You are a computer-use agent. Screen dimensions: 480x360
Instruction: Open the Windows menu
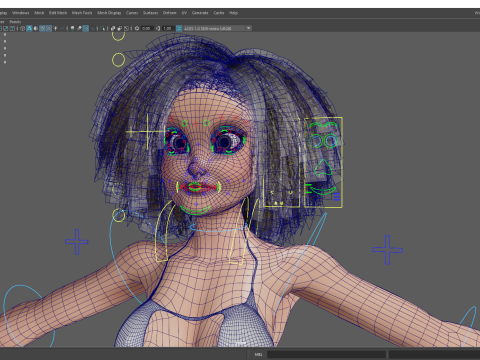point(20,13)
